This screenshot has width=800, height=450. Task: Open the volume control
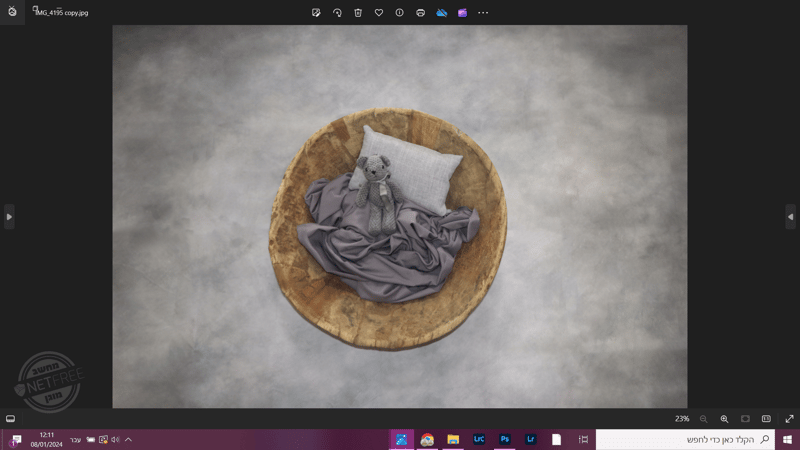pyautogui.click(x=115, y=439)
